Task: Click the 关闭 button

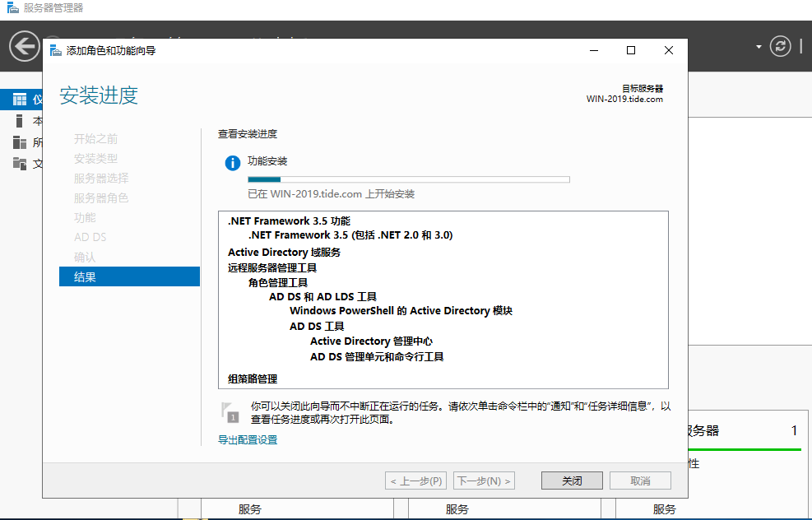Action: click(x=572, y=481)
